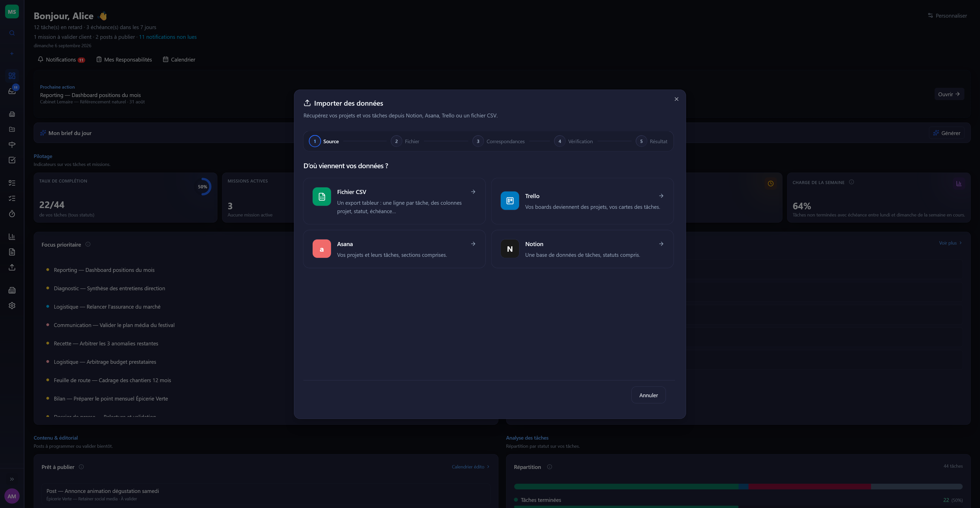Select step 4 Vérification in the wizard

tap(574, 142)
